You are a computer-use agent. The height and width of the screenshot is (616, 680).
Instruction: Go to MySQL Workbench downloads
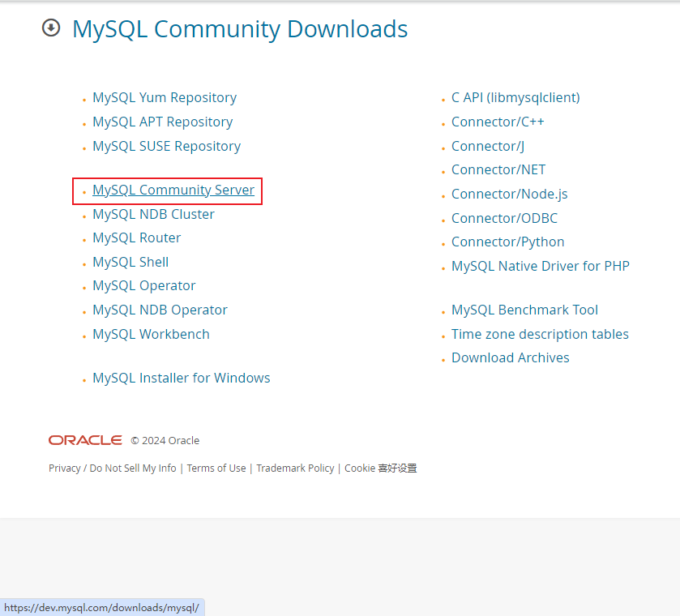click(151, 334)
